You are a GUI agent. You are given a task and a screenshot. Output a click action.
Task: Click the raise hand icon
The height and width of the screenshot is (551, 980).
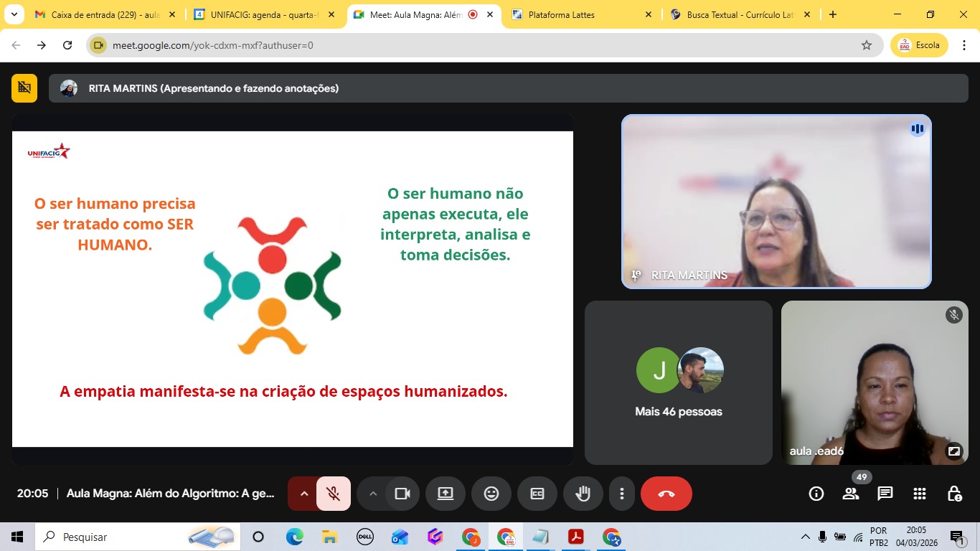(x=583, y=494)
